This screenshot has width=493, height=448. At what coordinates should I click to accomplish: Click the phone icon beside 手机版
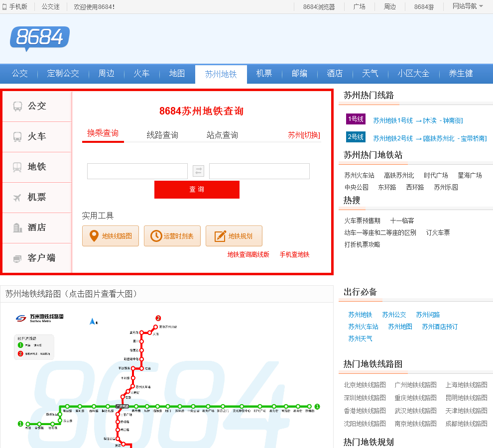tap(4, 7)
